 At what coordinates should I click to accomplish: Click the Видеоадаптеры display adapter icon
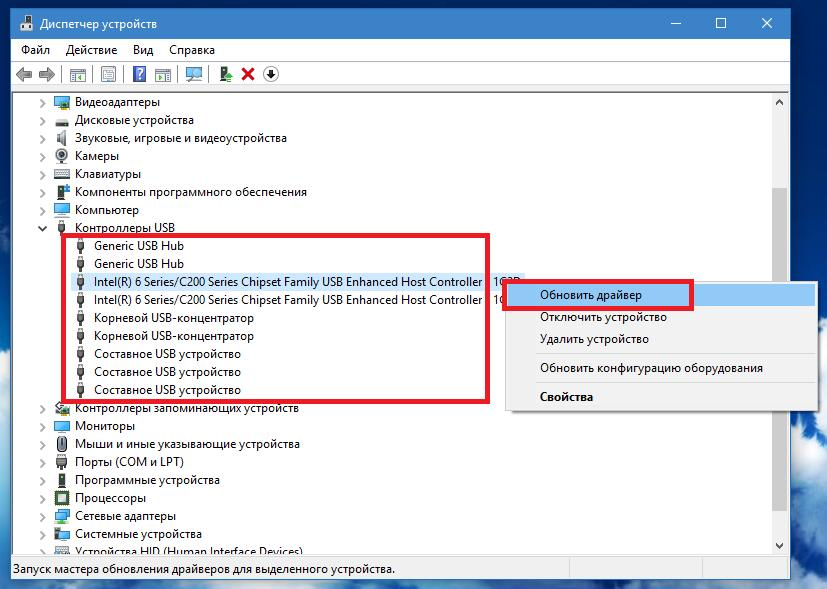62,102
